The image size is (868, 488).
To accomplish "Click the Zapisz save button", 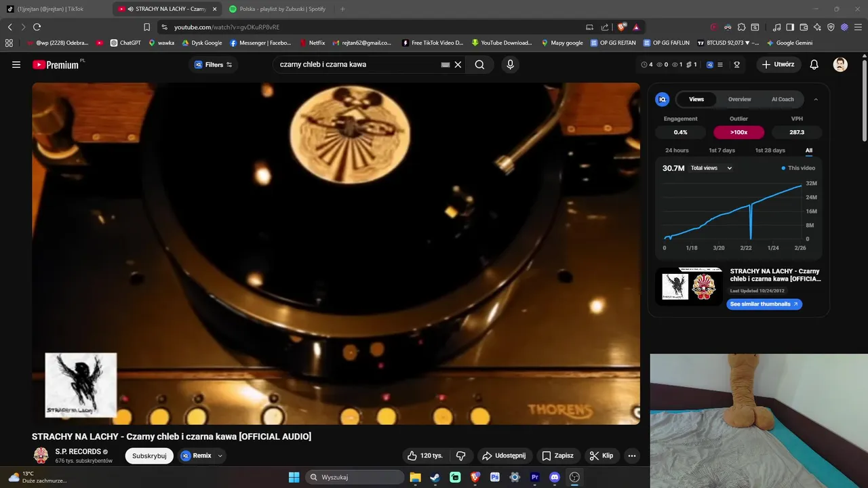I will [557, 455].
